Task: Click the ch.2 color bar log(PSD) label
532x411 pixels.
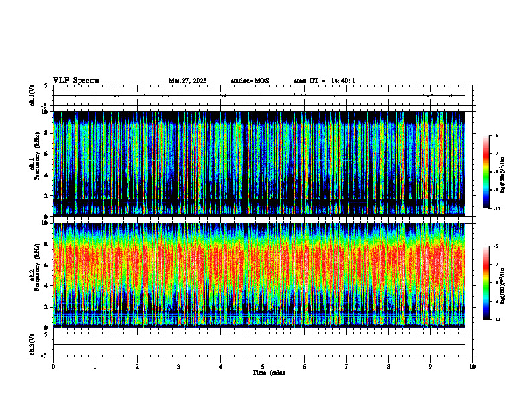Action: (x=503, y=285)
